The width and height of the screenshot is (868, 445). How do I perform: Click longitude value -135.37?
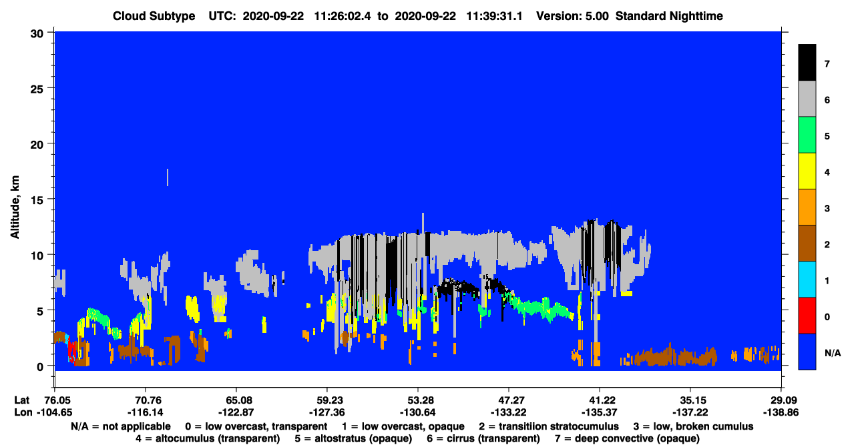point(599,412)
